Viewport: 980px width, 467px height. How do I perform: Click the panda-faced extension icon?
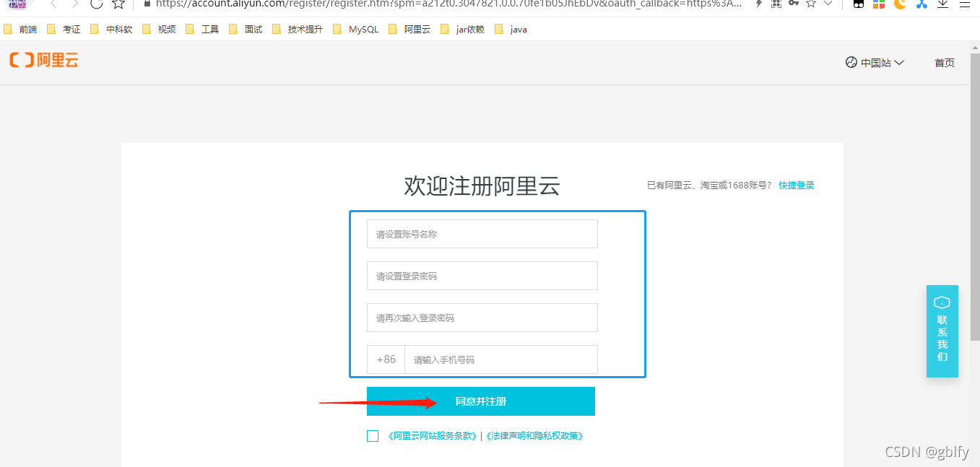858,5
